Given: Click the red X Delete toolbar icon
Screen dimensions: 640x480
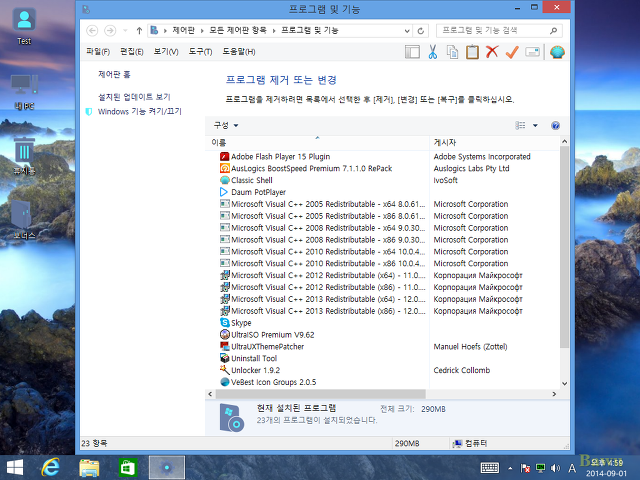Looking at the screenshot, I should pos(492,52).
